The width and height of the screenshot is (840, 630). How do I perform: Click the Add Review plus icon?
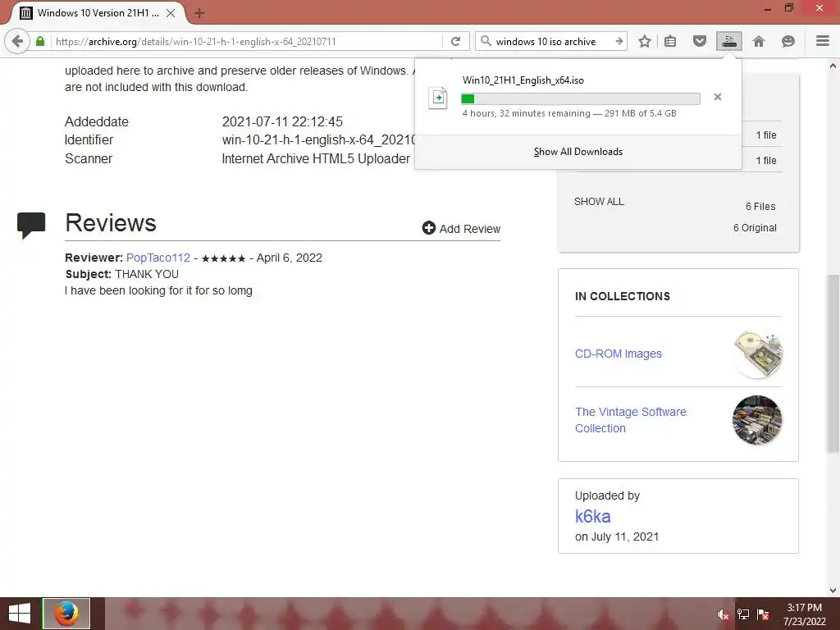point(428,228)
